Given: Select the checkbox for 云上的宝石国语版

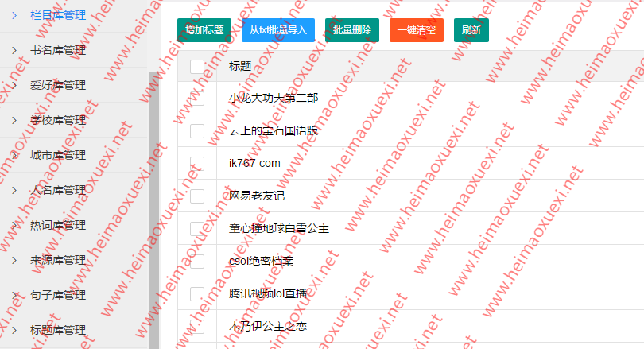Looking at the screenshot, I should click(x=197, y=131).
